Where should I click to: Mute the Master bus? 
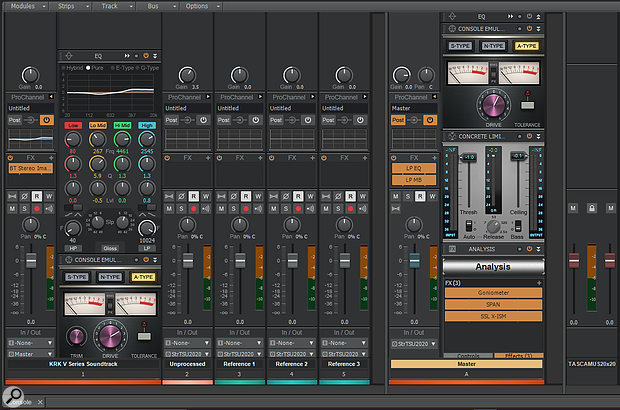[x=395, y=196]
